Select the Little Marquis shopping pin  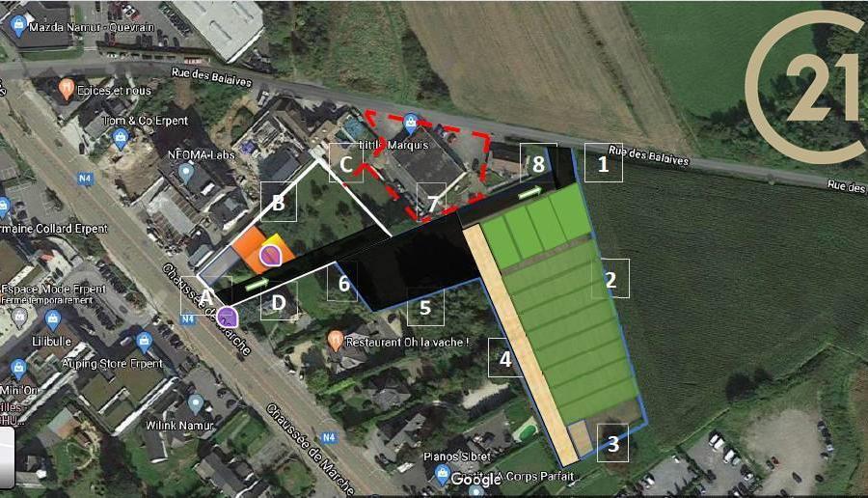[x=410, y=124]
